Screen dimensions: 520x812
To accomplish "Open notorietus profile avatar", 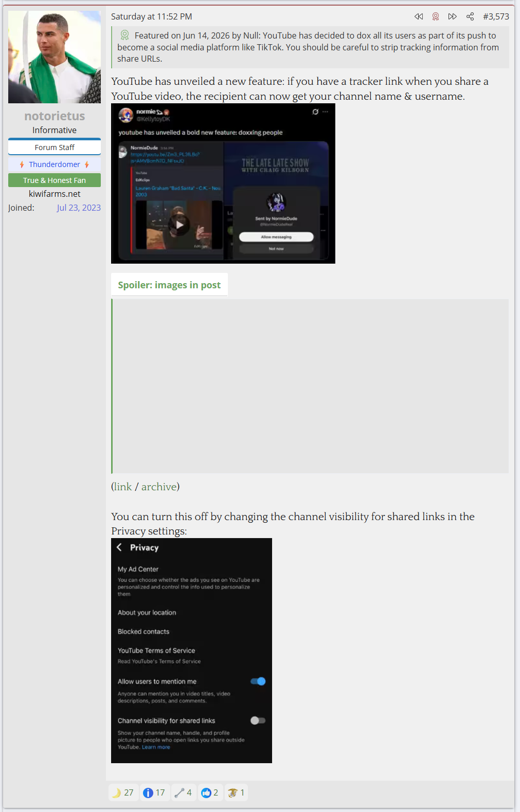I will 55,57.
